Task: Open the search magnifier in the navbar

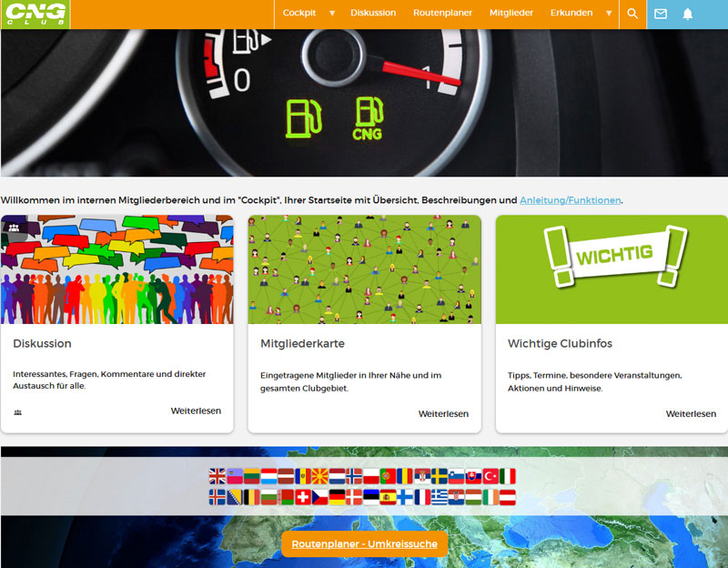Action: [x=632, y=14]
